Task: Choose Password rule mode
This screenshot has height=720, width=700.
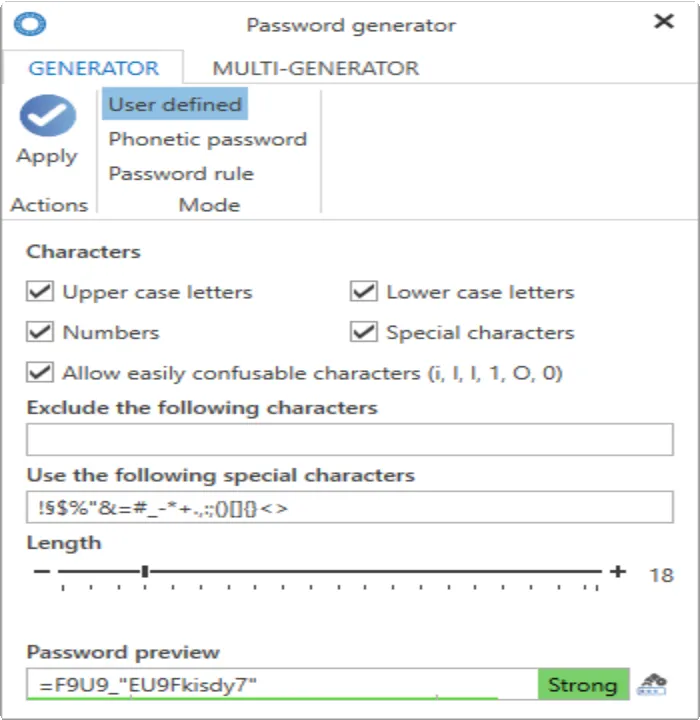Action: tap(181, 174)
